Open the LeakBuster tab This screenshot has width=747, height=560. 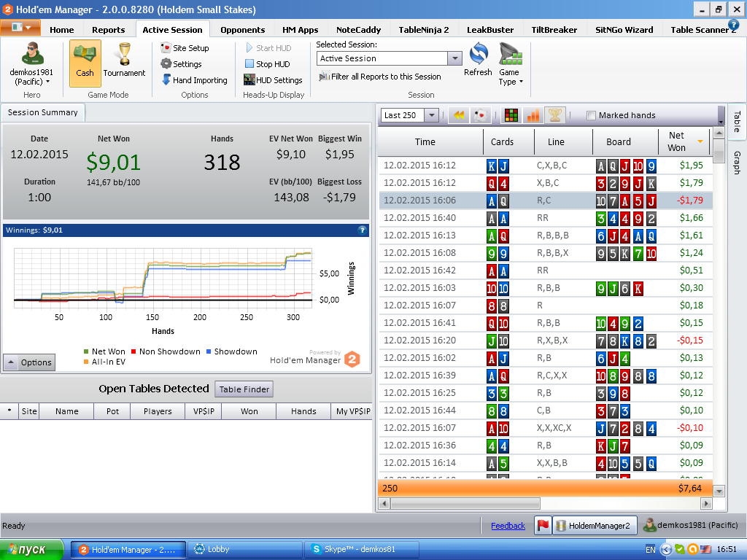[489, 29]
